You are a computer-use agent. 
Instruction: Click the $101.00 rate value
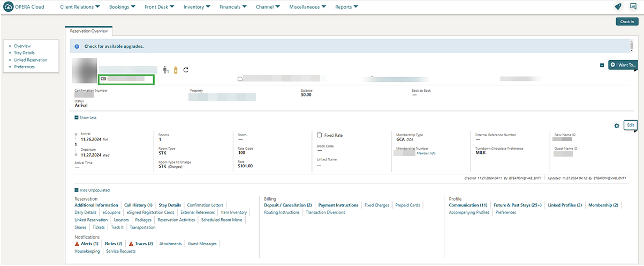(245, 166)
